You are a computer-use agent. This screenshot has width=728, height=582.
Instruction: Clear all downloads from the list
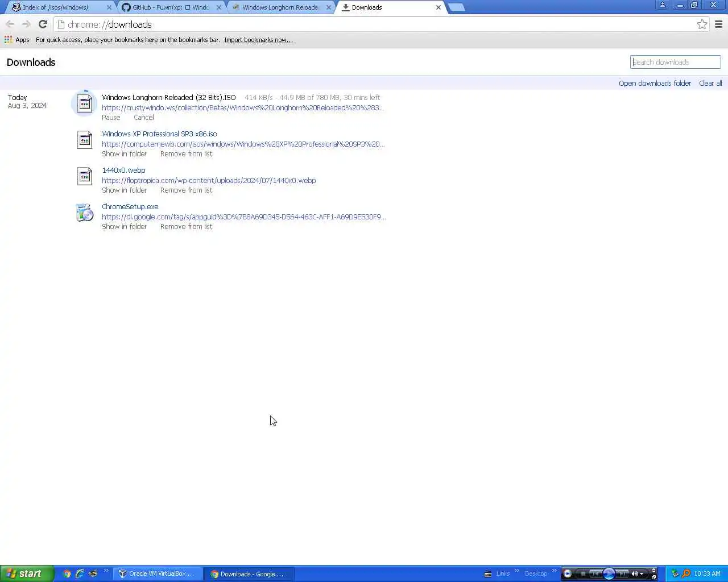710,83
